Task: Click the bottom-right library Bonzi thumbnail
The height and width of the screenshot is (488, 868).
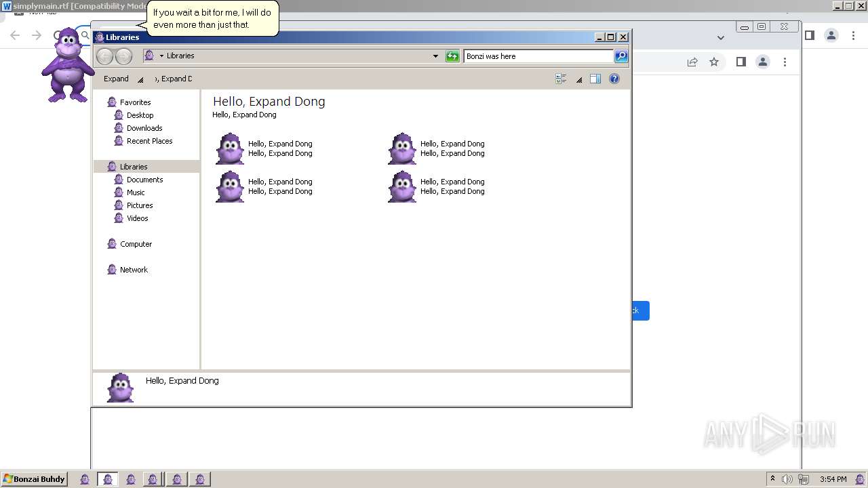Action: (x=402, y=186)
